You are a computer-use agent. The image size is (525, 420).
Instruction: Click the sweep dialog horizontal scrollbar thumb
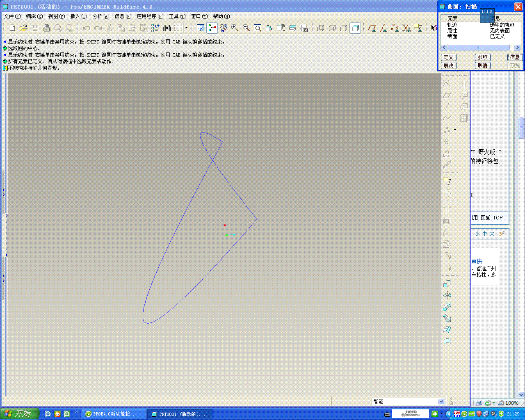pyautogui.click(x=479, y=48)
